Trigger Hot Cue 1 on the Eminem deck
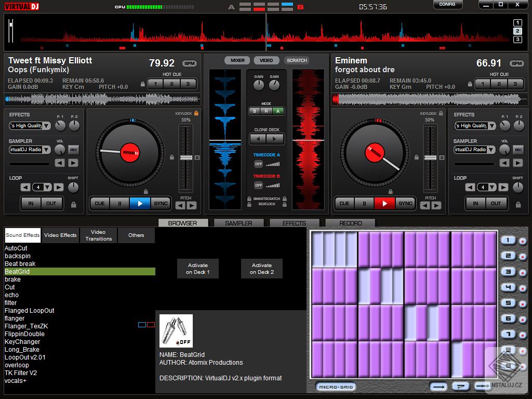Image resolution: width=532 pixels, height=399 pixels. (x=482, y=84)
